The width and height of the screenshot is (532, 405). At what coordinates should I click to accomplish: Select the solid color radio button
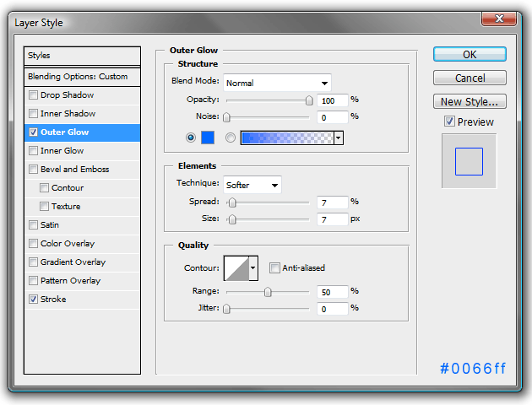191,138
